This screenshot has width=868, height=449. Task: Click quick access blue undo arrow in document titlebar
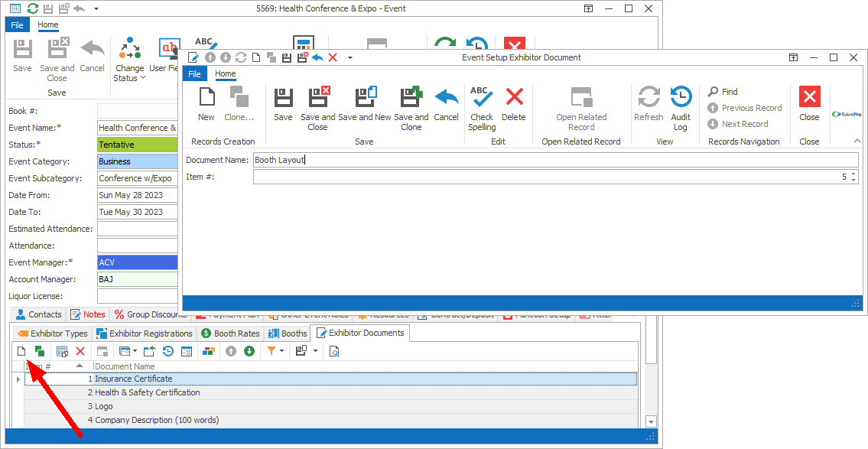[x=317, y=57]
